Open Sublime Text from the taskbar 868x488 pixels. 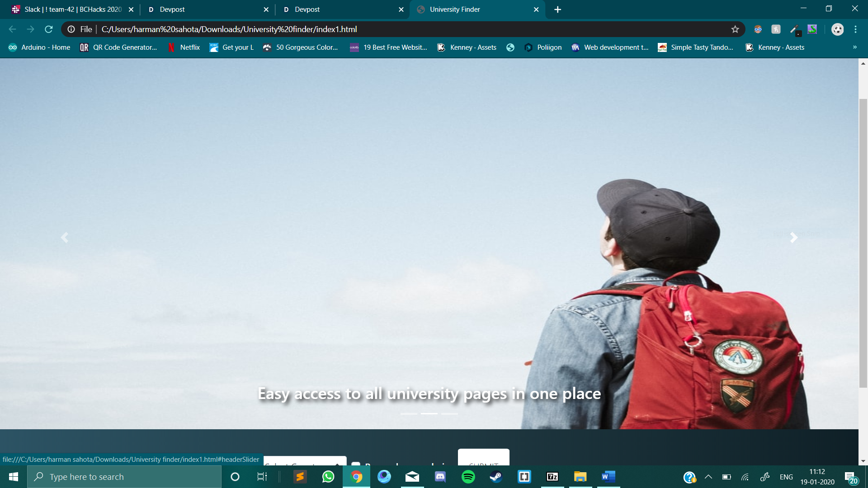tap(300, 477)
